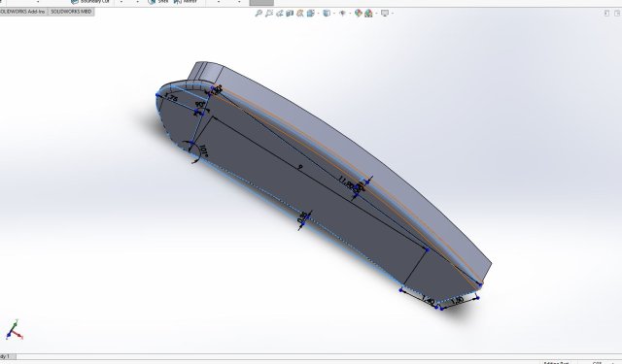Expand the View Orientation dropdown arrow
Screen dimensions: 622x364
pos(318,13)
